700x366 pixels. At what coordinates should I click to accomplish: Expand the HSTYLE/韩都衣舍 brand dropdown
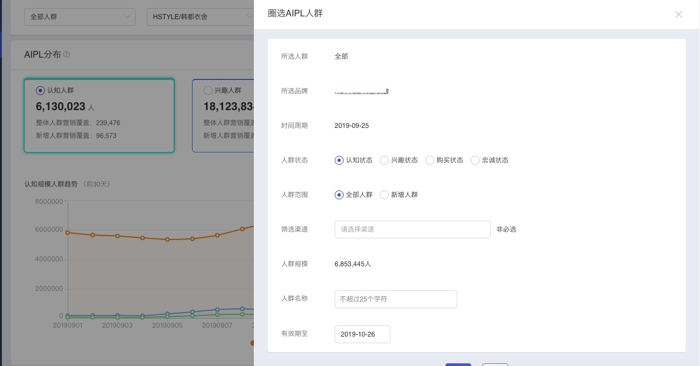pyautogui.click(x=200, y=17)
